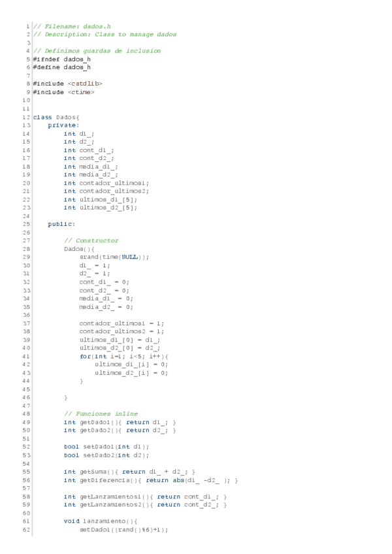Click the 'int cont_d2_;' declaration
Viewport: 392px width, 554px height.
pyautogui.click(x=89, y=158)
